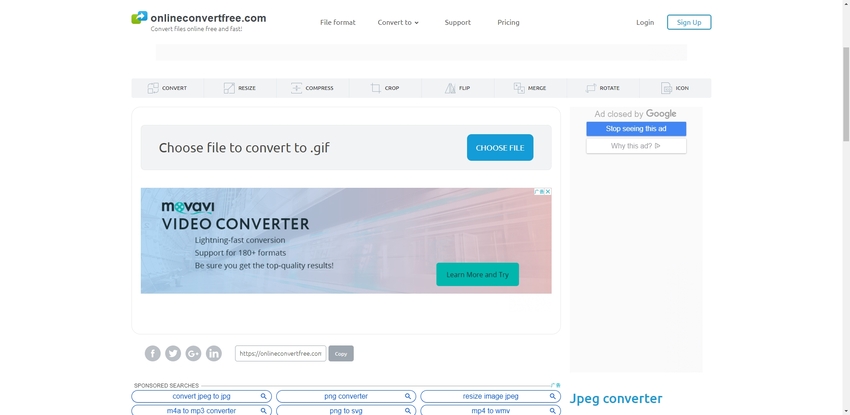The height and width of the screenshot is (415, 850).
Task: Click search icon on 'resize image jpeg'
Action: click(x=552, y=397)
